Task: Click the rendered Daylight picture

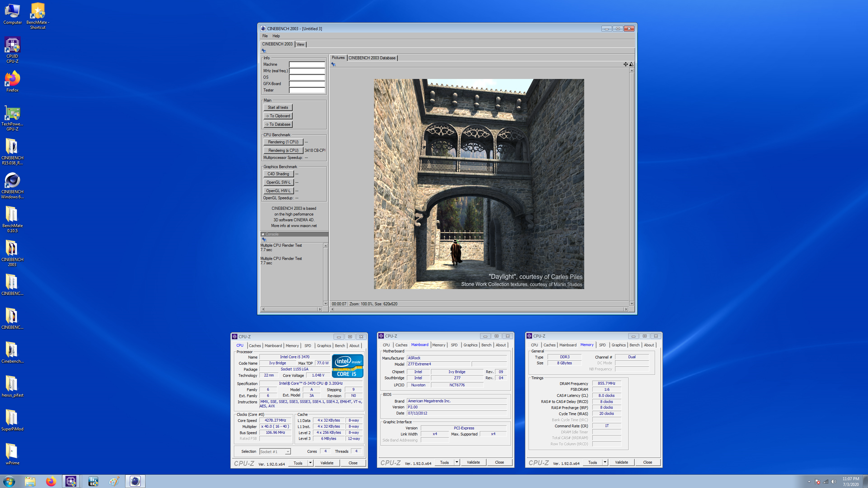Action: pyautogui.click(x=479, y=184)
